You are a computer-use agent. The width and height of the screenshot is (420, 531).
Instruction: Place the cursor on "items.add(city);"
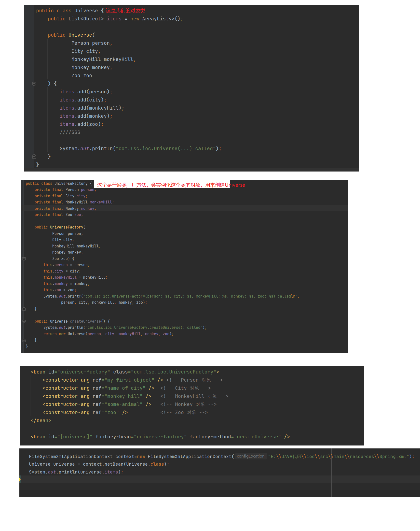click(83, 100)
